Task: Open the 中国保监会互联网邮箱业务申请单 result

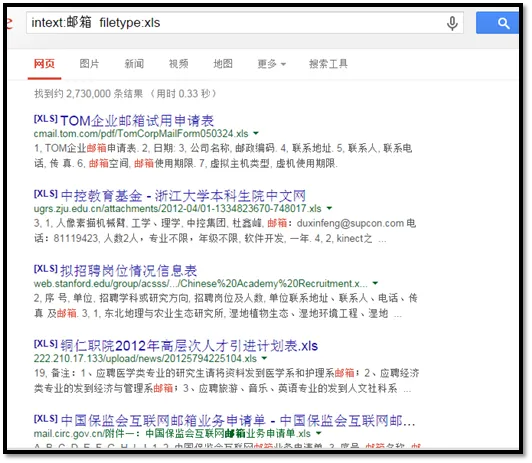Action: coord(238,421)
